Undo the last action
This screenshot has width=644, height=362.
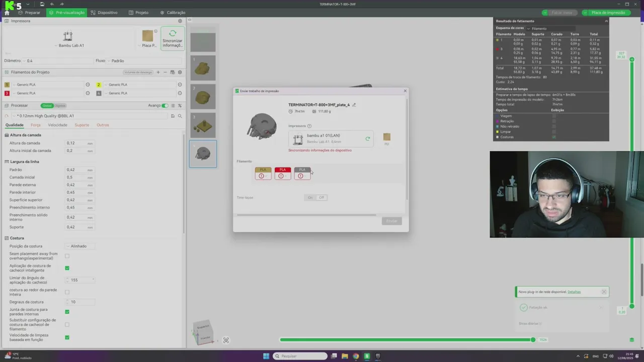52,4
